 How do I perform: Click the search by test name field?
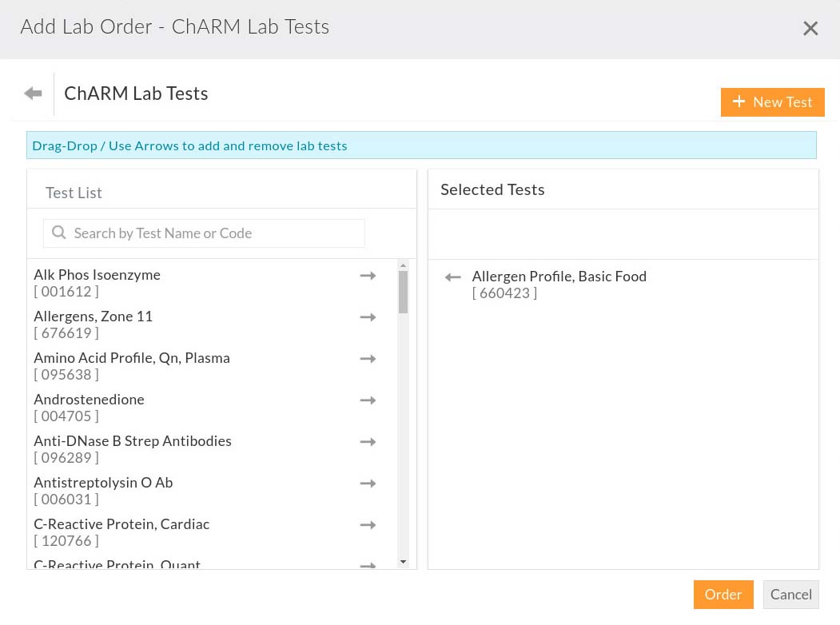tap(204, 233)
